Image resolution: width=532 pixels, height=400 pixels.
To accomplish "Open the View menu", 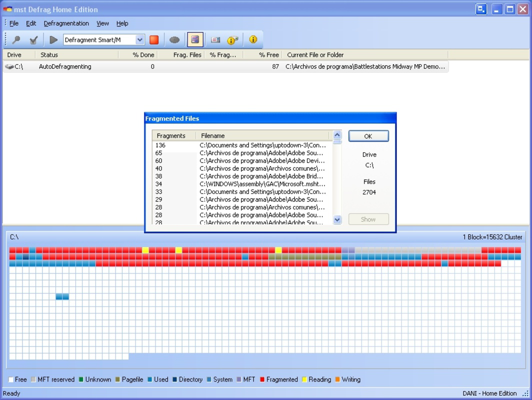I will 102,23.
